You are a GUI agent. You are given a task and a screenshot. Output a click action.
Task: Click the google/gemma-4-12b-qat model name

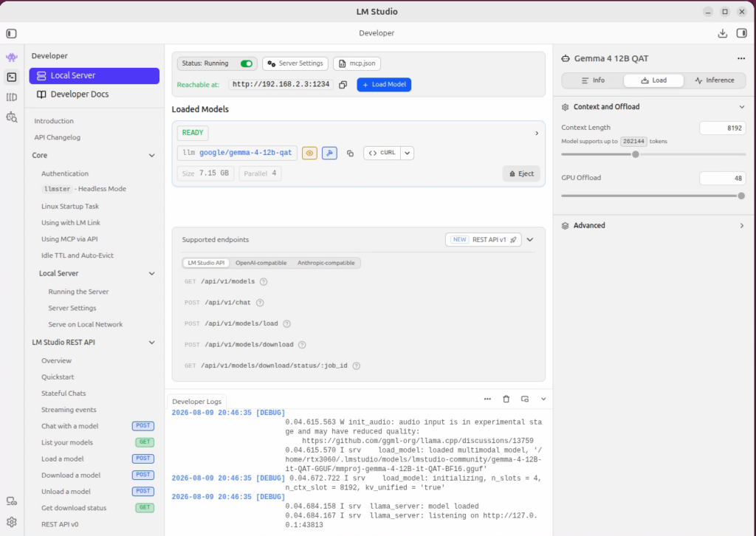tap(245, 153)
